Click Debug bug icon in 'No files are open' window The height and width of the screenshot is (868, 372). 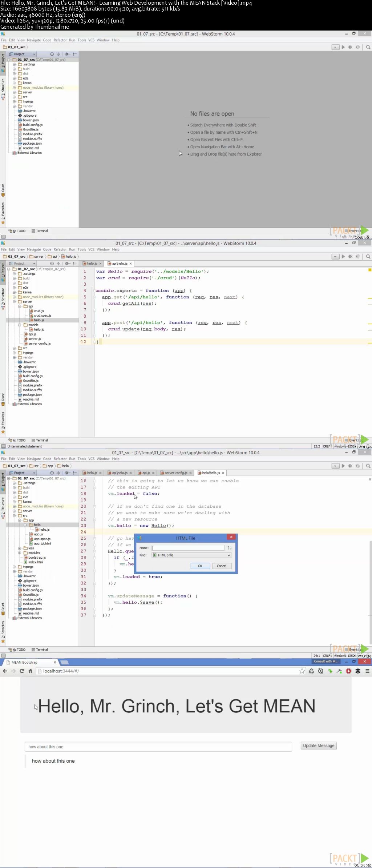point(350,47)
